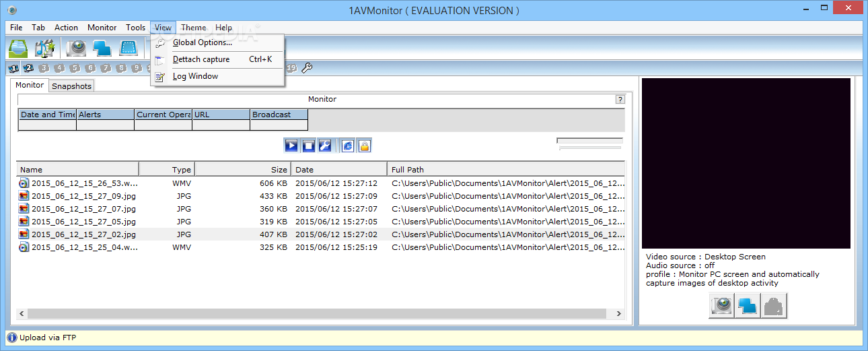Screen dimensions: 868x351
Task: Click the Internet Explorer broadcast icon
Action: click(x=348, y=146)
